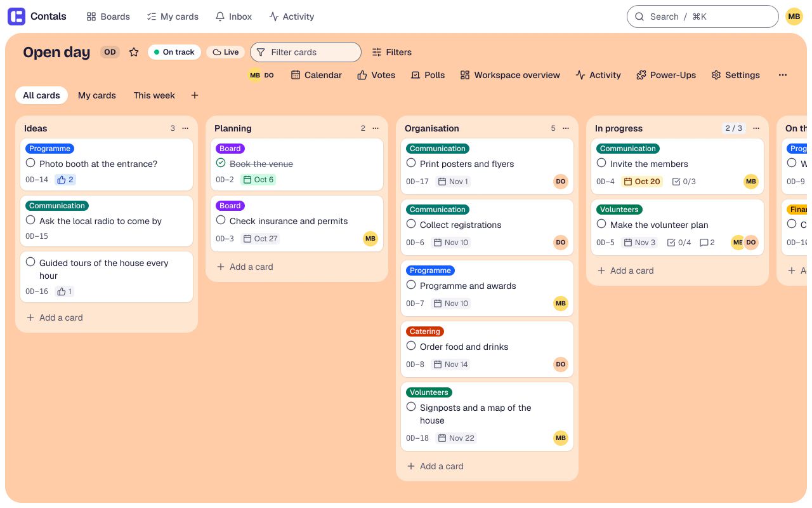Click thumbs-up votes on Photo booth card

click(x=65, y=180)
